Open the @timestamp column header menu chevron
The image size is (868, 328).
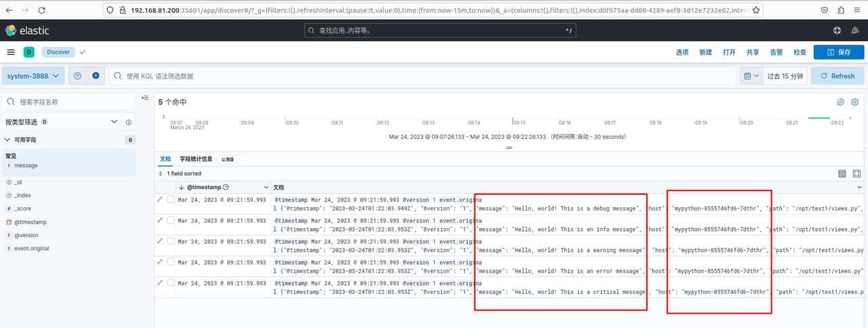(x=265, y=187)
